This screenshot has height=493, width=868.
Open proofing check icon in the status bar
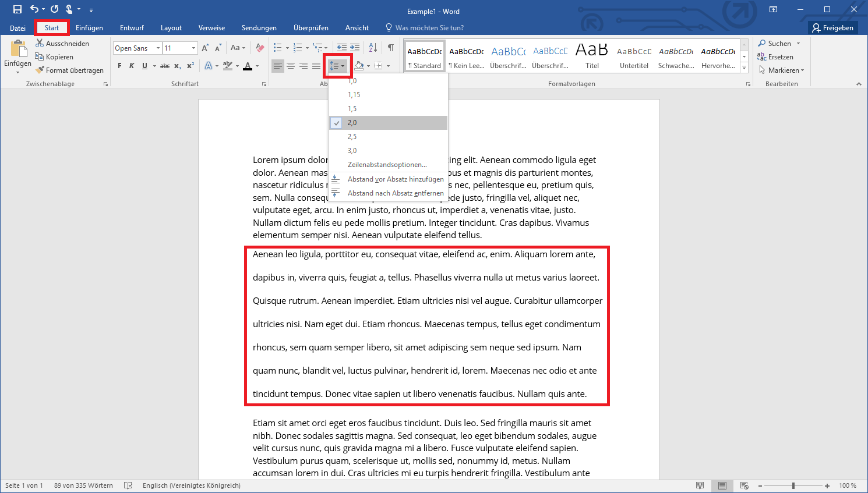point(128,485)
